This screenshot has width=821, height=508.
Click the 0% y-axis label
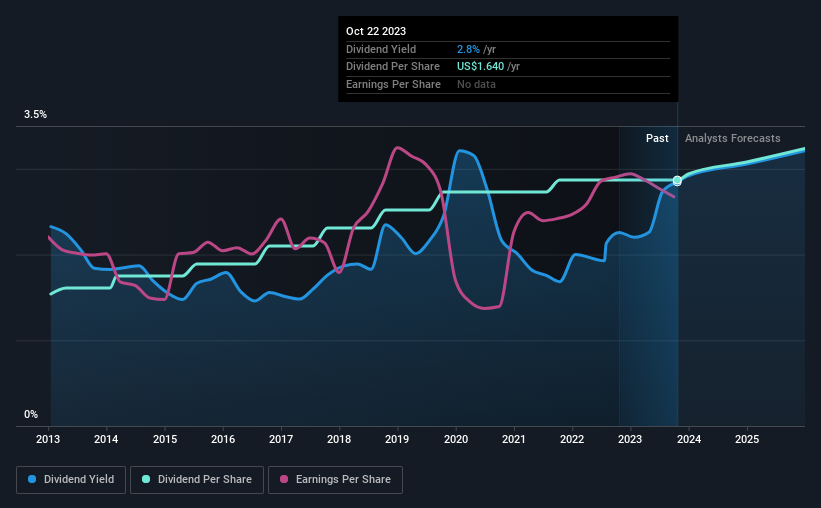[x=31, y=414]
